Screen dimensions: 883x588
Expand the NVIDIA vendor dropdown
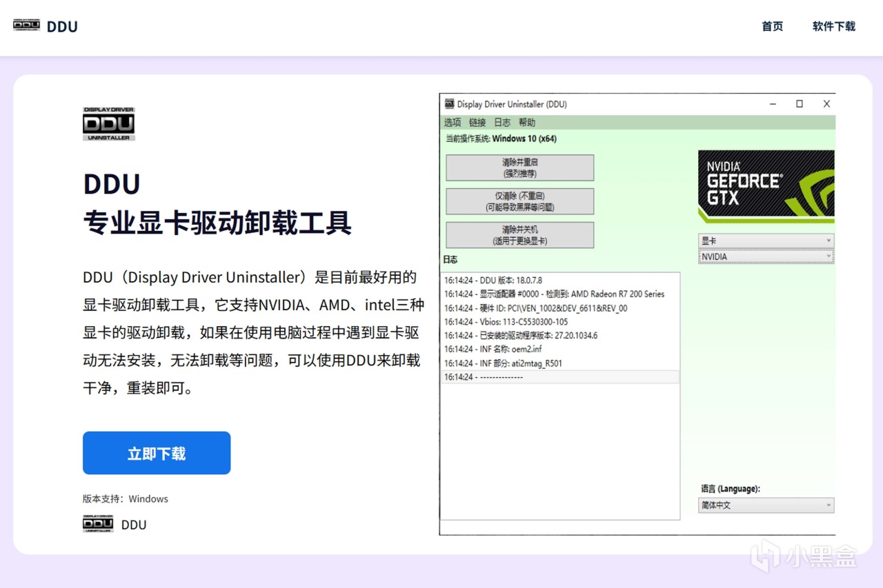(x=766, y=256)
